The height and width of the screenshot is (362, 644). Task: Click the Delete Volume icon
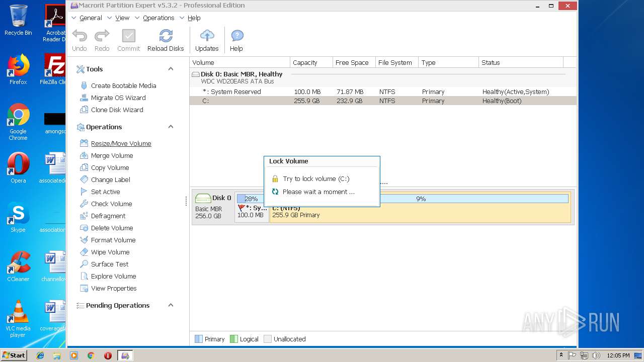[84, 228]
